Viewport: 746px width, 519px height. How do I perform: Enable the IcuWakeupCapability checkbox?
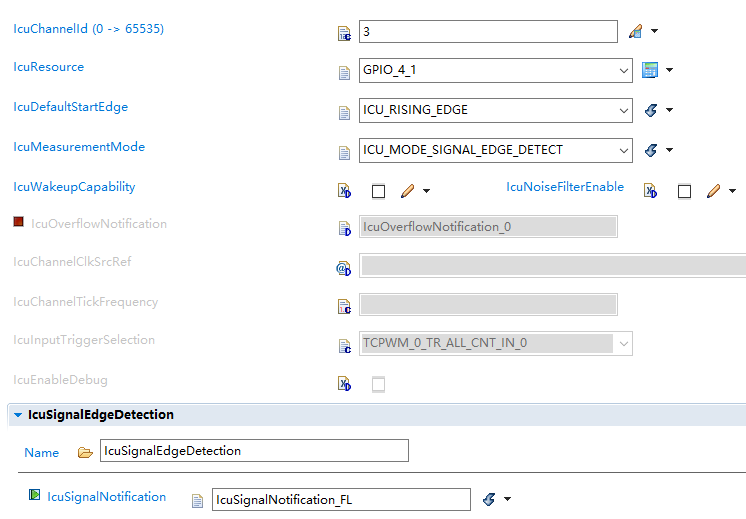(x=378, y=192)
